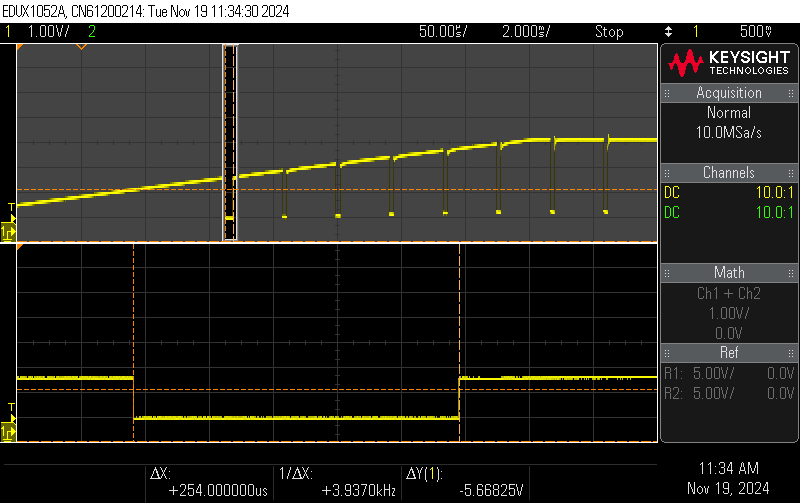Click the math scale 1.00V/ value
Viewport: 800px width, 503px height.
point(729,314)
